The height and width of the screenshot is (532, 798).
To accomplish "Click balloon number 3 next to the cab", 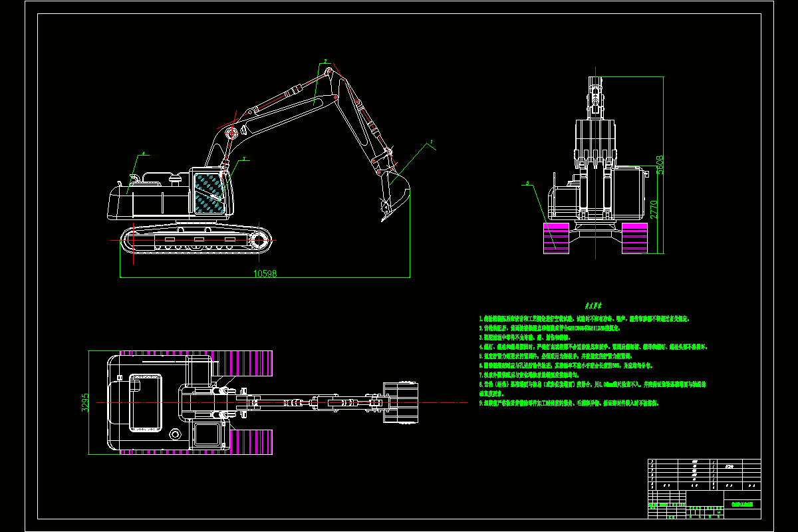I will (x=244, y=159).
